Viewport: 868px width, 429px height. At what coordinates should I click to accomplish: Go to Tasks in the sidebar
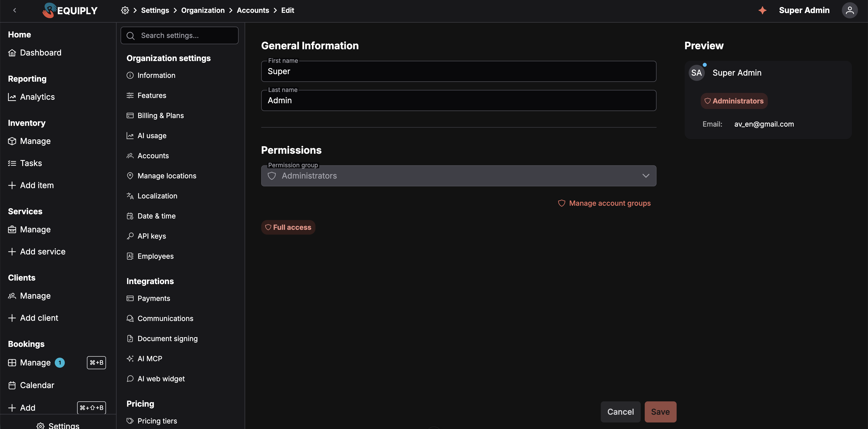point(25,164)
